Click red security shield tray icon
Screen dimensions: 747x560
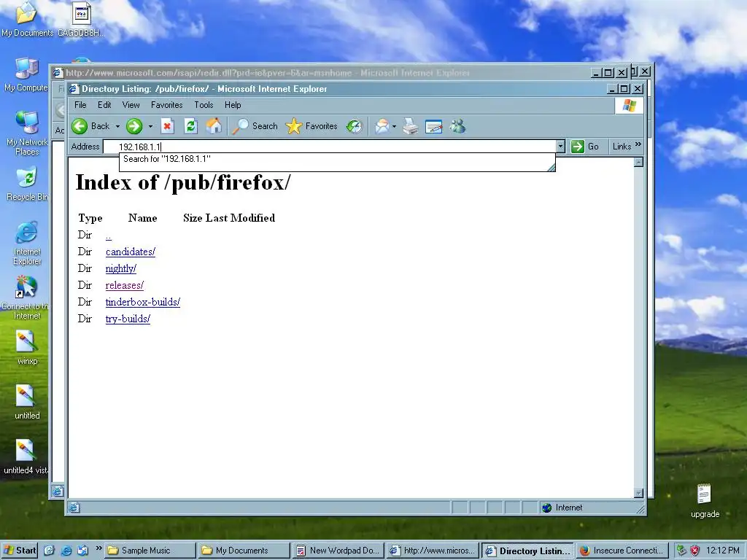pos(695,551)
